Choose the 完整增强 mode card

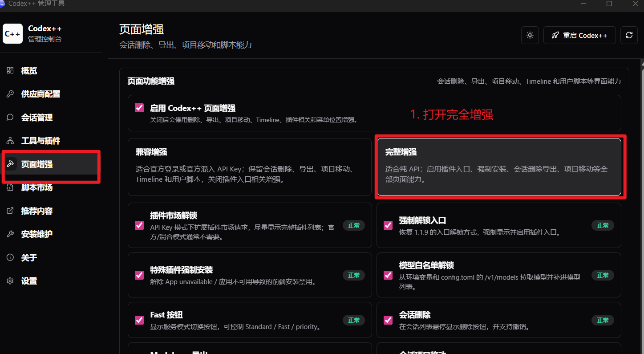pyautogui.click(x=499, y=167)
